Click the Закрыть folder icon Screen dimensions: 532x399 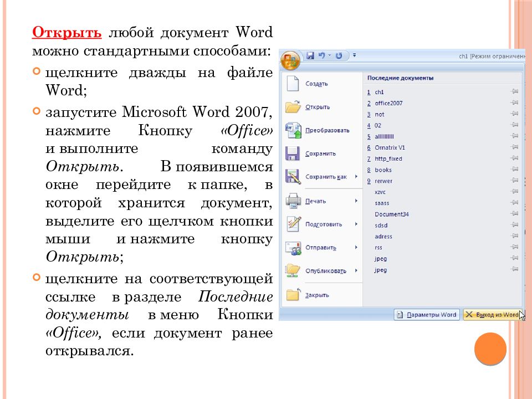(x=294, y=294)
